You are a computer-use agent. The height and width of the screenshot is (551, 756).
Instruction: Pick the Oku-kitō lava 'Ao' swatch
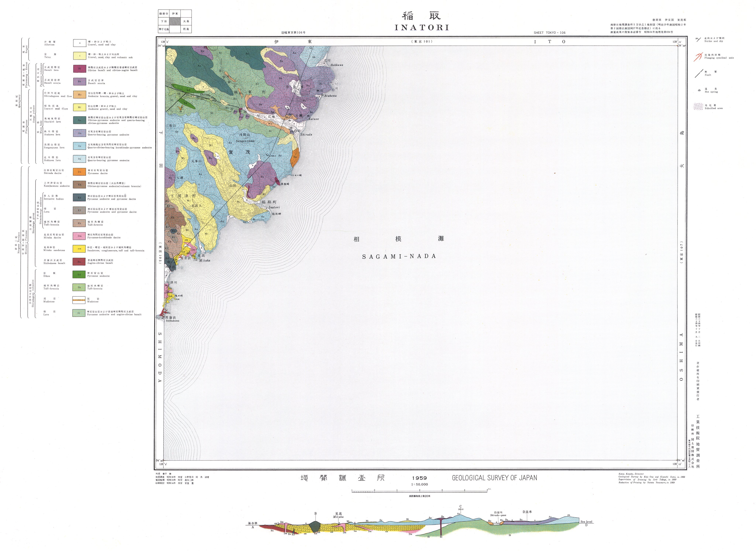[79, 120]
